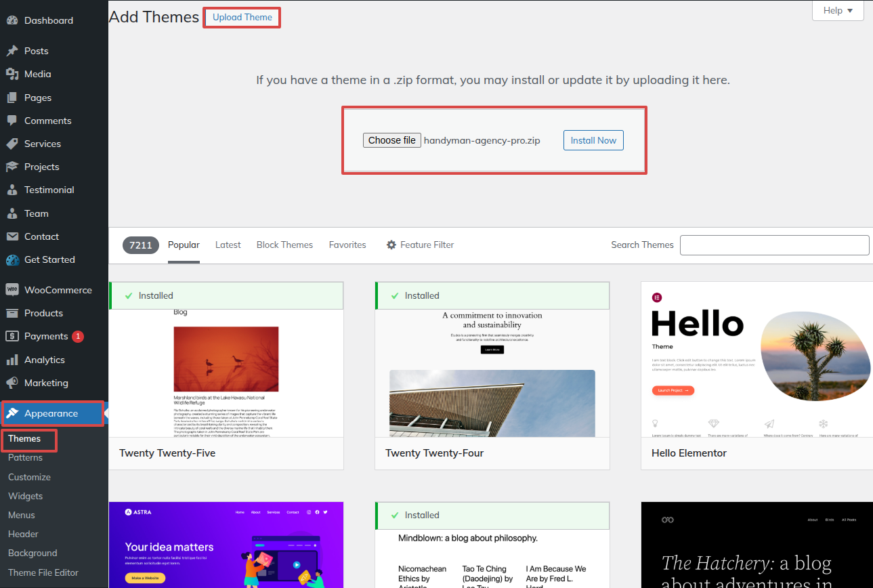Open the Theme File Editor link
The width and height of the screenshot is (873, 588).
click(43, 572)
